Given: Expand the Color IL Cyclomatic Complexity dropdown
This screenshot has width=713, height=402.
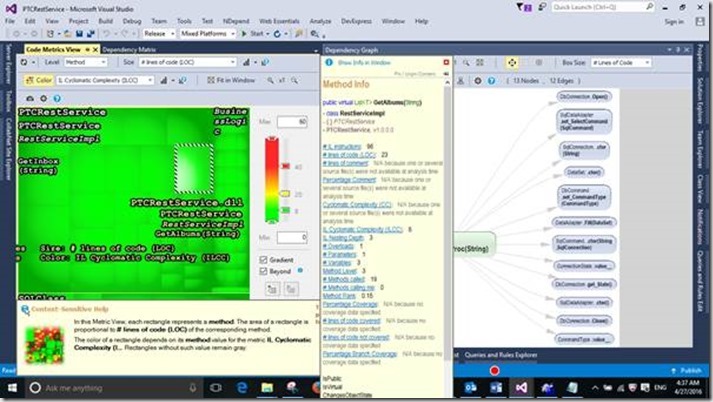Looking at the screenshot, I should point(105,80).
